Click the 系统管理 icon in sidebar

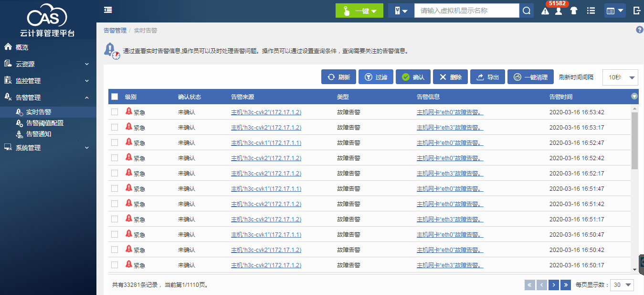coord(8,148)
